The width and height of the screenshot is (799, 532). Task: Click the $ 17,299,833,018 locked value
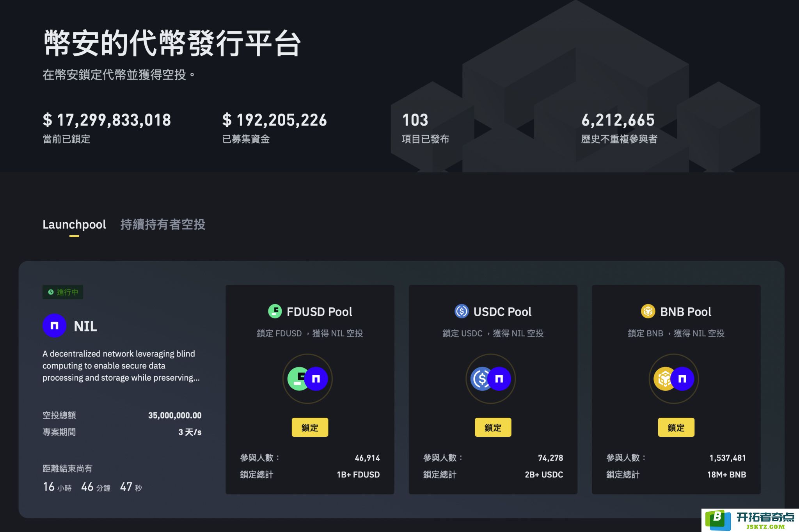click(107, 120)
